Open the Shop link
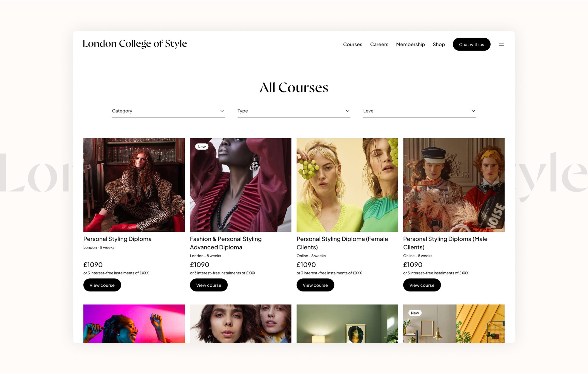This screenshot has width=588, height=374. (x=439, y=44)
